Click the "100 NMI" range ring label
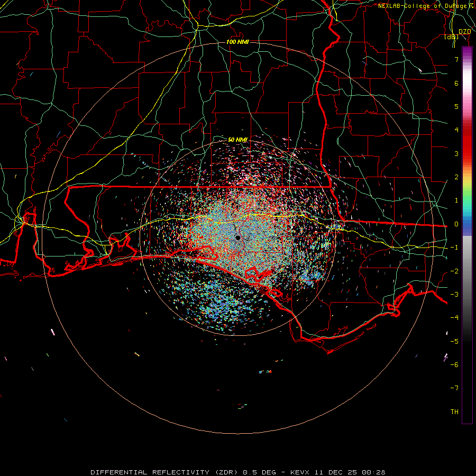476x476 pixels. 237,42
